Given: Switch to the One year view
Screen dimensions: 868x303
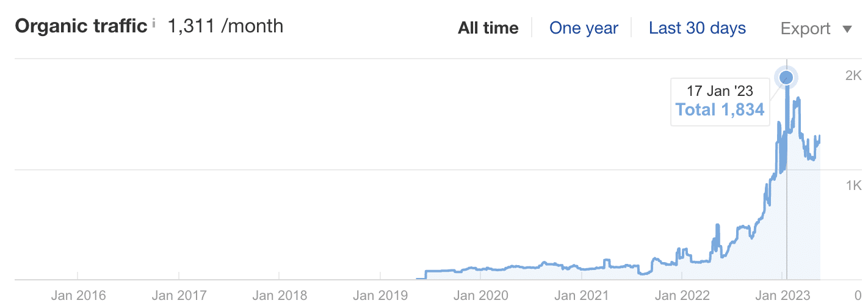Looking at the screenshot, I should 584,28.
